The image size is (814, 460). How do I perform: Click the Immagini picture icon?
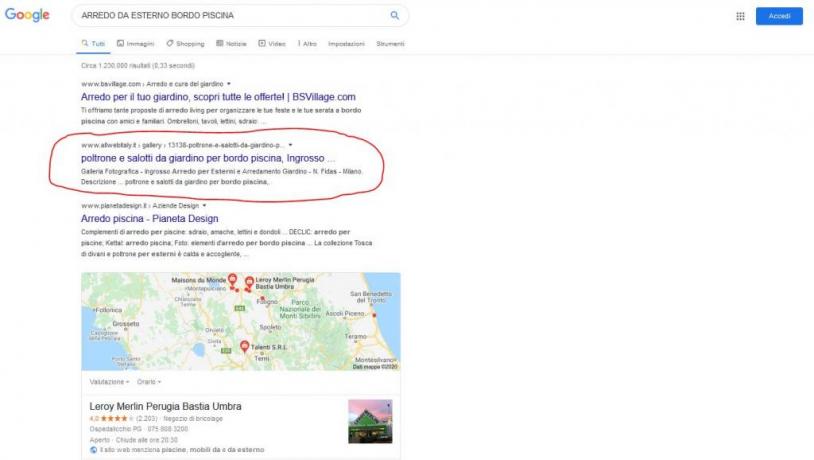[120, 43]
